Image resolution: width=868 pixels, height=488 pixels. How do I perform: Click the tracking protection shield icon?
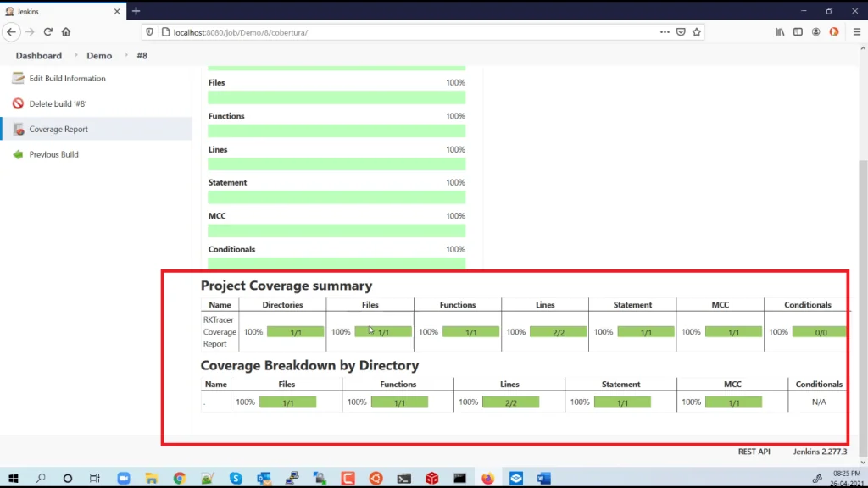point(149,32)
